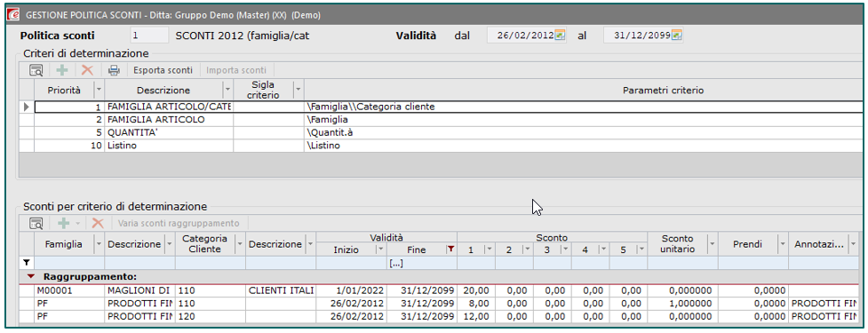Click the current row indicator arrow
The image size is (868, 333).
pos(26,107)
